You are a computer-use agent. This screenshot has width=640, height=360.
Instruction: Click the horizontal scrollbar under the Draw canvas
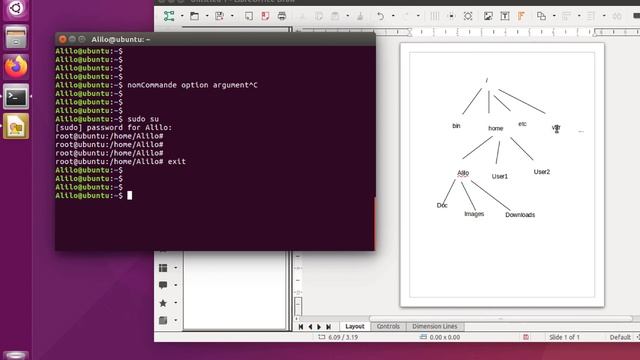[500, 318]
